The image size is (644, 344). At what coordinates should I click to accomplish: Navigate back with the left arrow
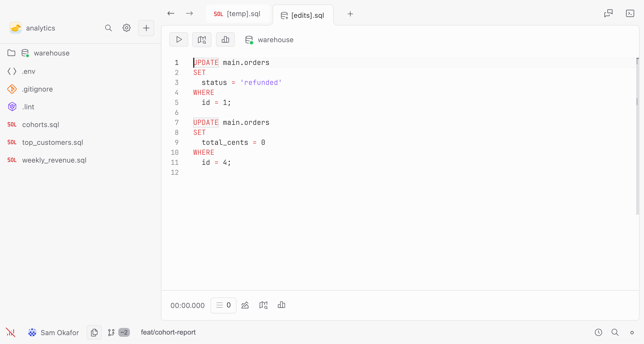171,13
